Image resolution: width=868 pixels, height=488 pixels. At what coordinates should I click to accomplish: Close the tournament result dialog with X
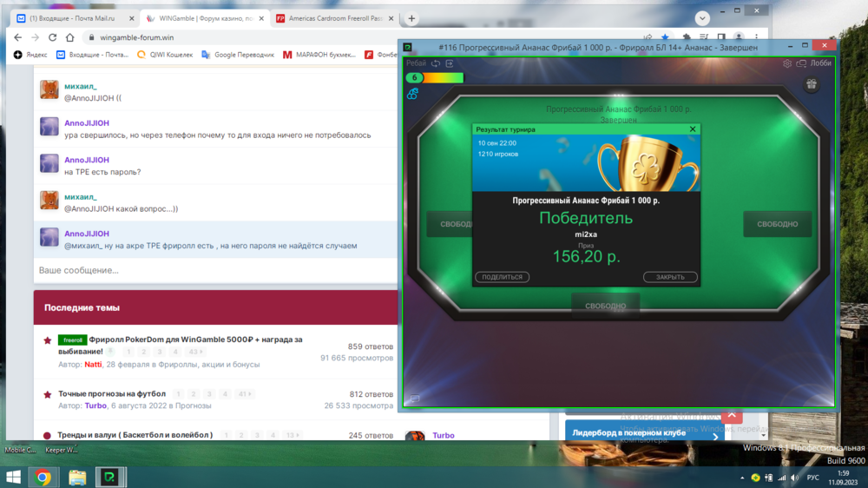[693, 129]
